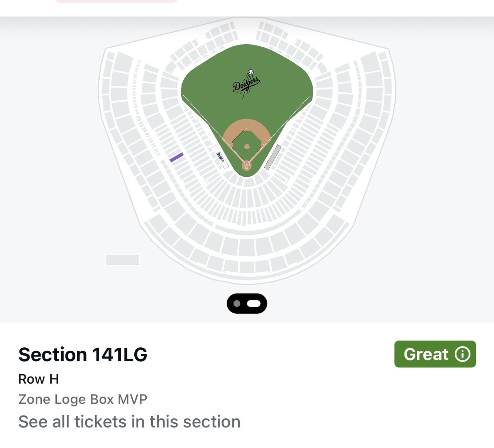Select the white pill in the view toggle

[254, 304]
